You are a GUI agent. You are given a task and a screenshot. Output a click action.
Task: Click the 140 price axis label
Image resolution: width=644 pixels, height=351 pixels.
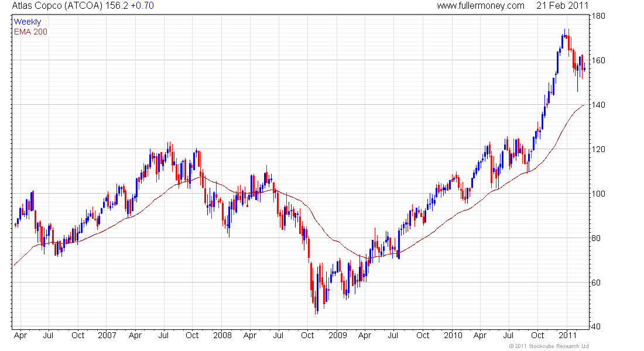(x=598, y=105)
